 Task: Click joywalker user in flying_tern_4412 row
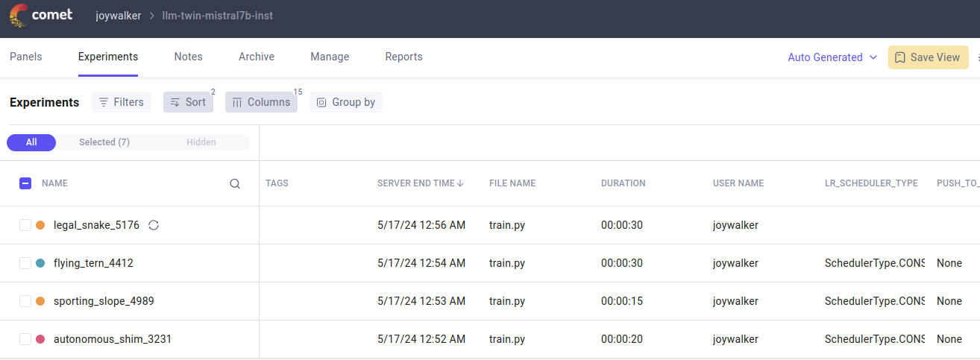[735, 263]
